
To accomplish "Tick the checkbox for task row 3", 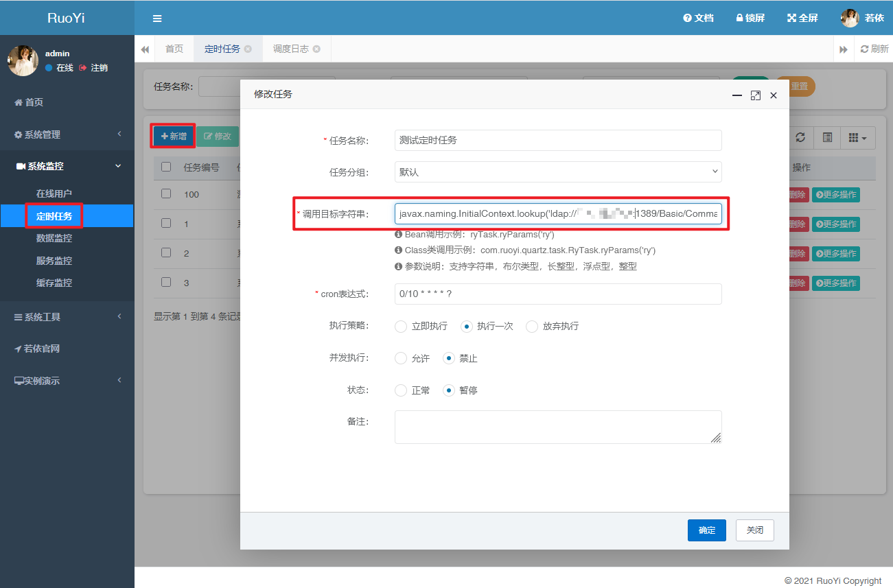I will click(166, 282).
